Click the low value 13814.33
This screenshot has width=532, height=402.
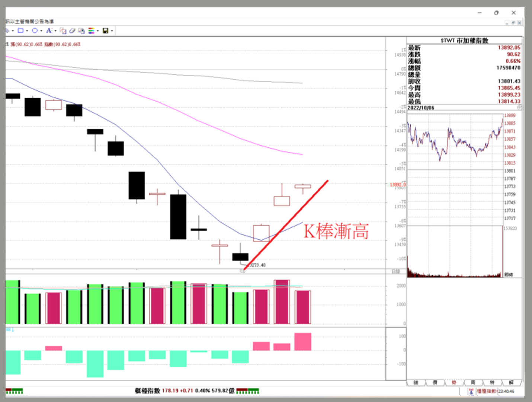coord(509,101)
